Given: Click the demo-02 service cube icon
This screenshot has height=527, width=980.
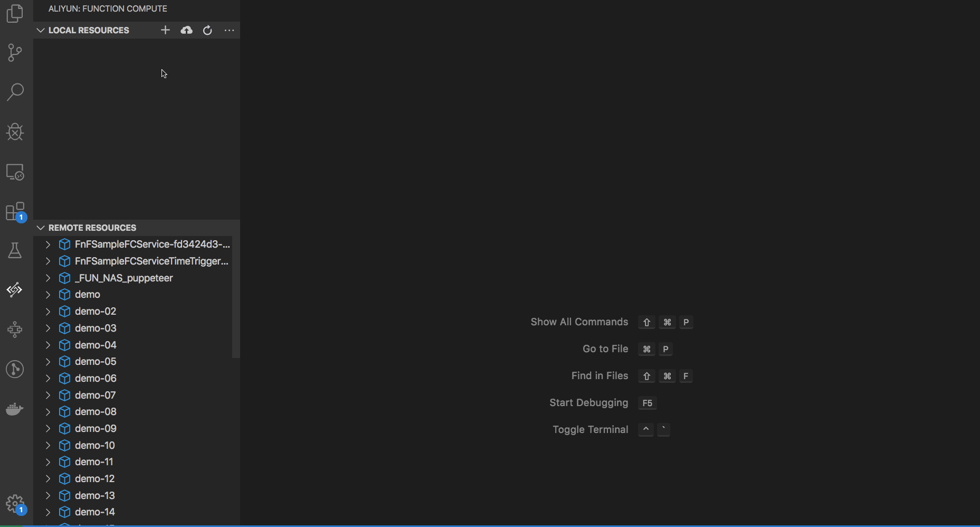Looking at the screenshot, I should (x=64, y=312).
